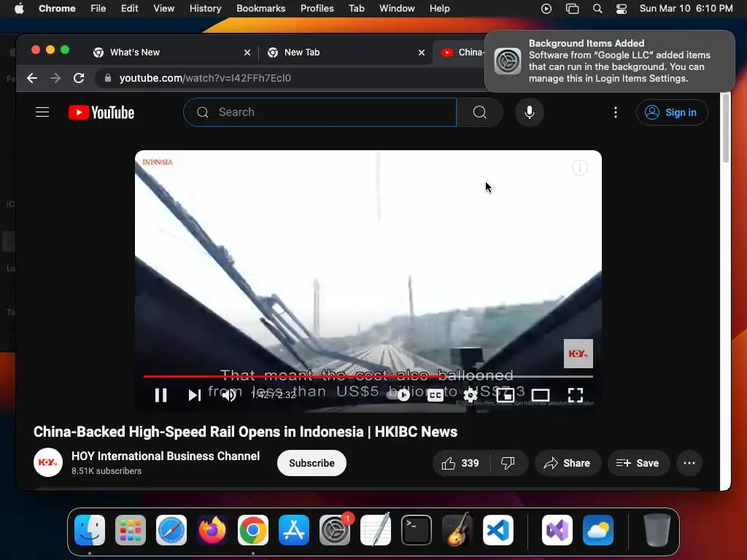Open App Store from the dock
The width and height of the screenshot is (747, 560).
[x=294, y=530]
